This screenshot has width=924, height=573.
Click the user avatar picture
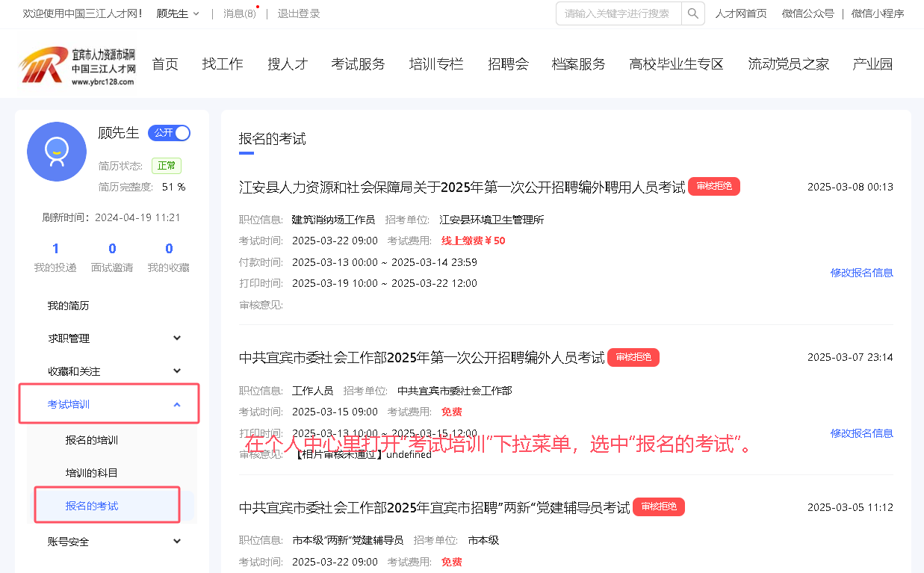(57, 152)
